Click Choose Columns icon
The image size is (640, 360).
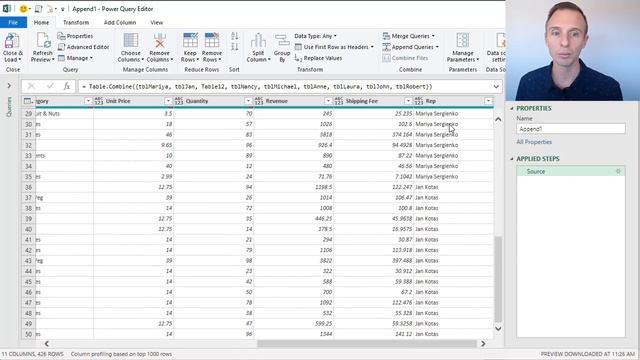pyautogui.click(x=131, y=41)
